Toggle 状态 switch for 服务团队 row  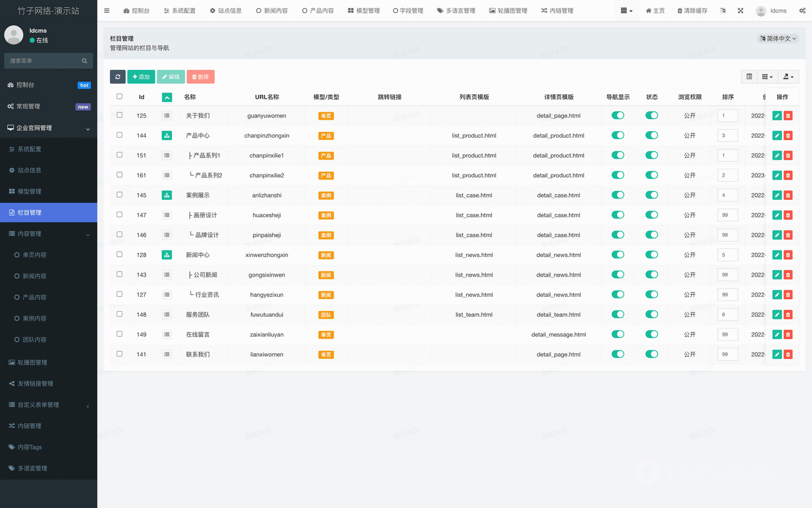[652, 314]
